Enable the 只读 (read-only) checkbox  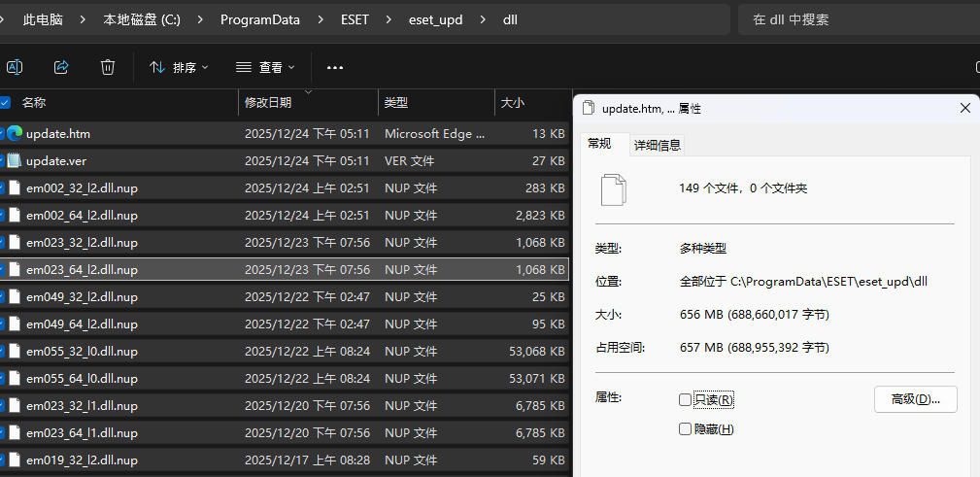(x=686, y=399)
